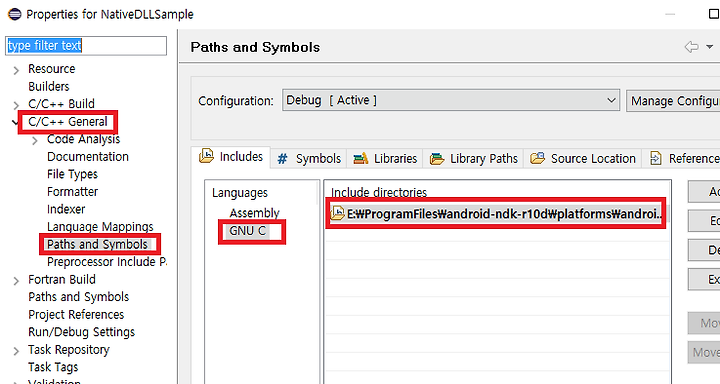The width and height of the screenshot is (720, 384).
Task: Click the back navigation arrow icon
Action: (692, 47)
